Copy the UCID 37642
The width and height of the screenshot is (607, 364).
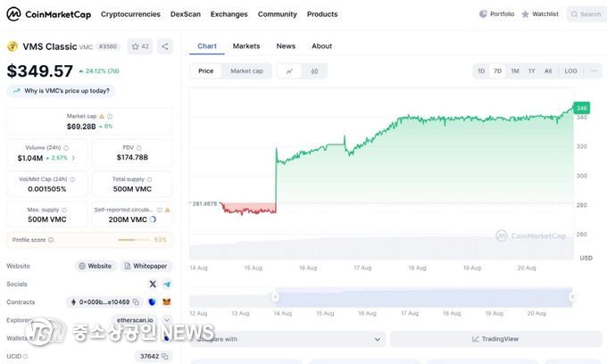pyautogui.click(x=165, y=356)
